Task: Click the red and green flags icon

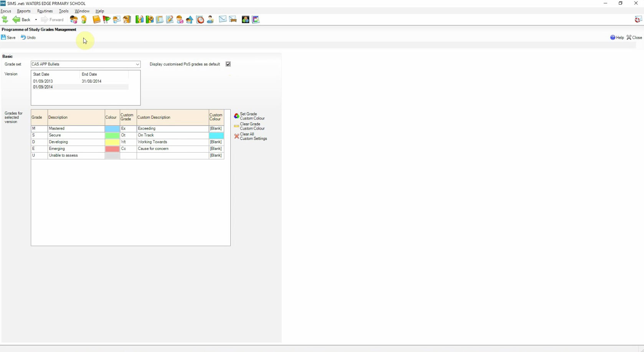Action: (x=107, y=20)
